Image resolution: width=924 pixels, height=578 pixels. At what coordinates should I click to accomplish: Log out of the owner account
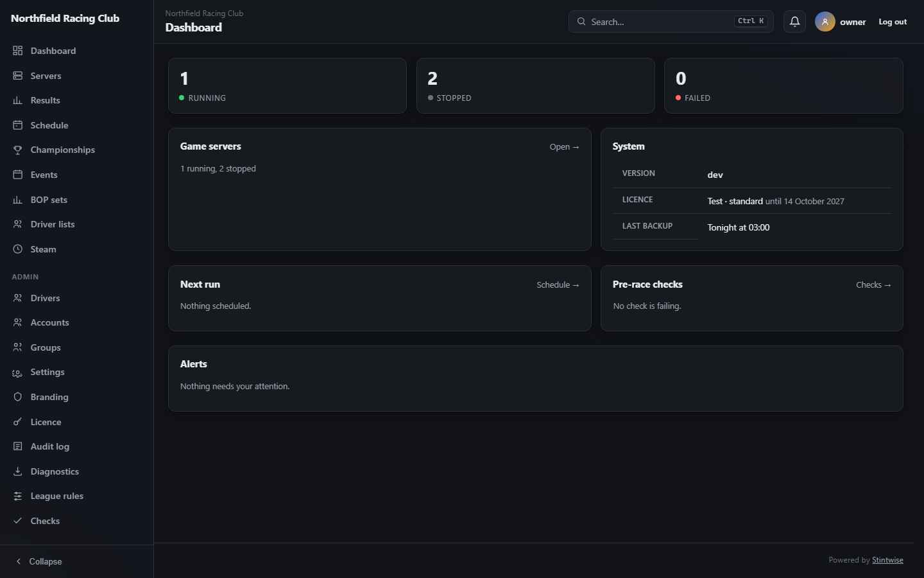893,22
